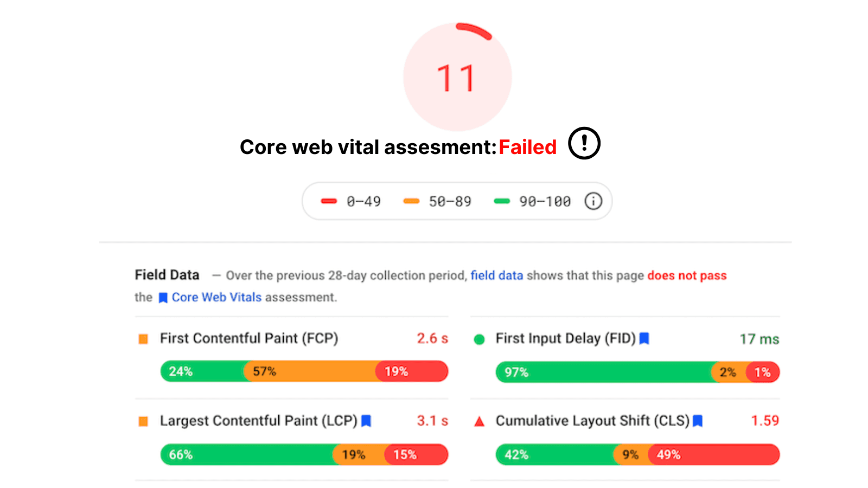Click the 97% green FID bar segment
The width and height of the screenshot is (868, 488).
point(604,372)
